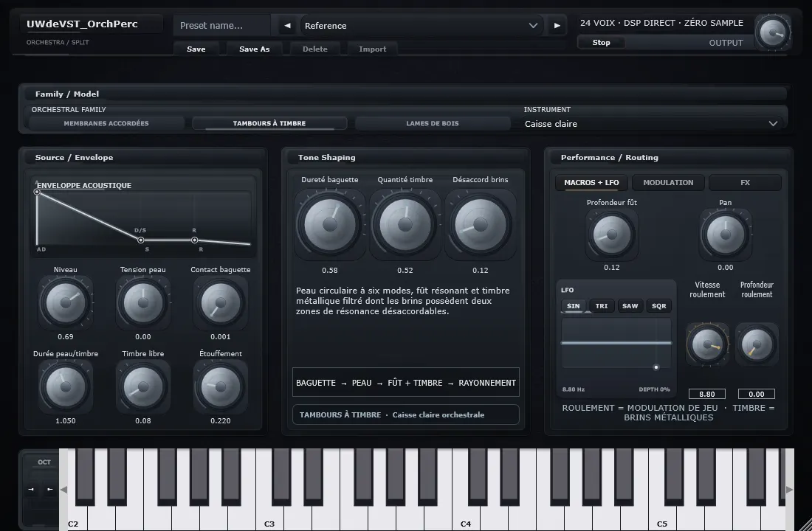The width and height of the screenshot is (812, 531).
Task: Click the octave up arrow button
Action: [x=49, y=489]
